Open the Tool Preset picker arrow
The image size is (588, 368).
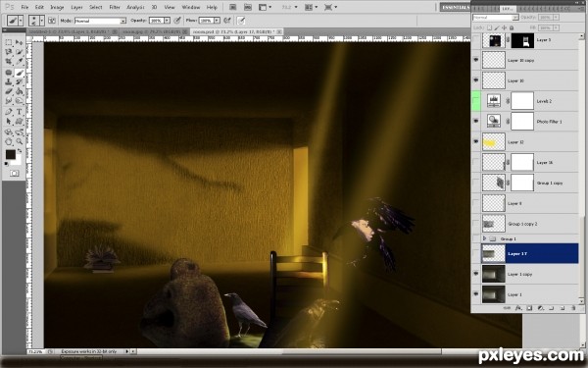pos(21,21)
